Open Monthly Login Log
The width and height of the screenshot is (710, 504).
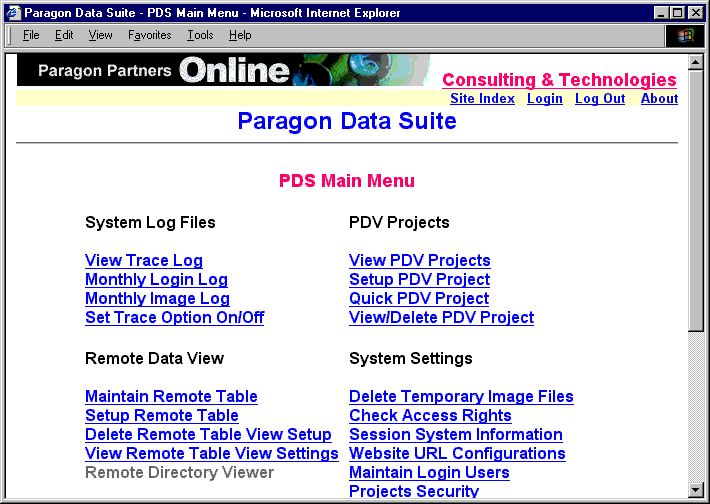[x=156, y=279]
